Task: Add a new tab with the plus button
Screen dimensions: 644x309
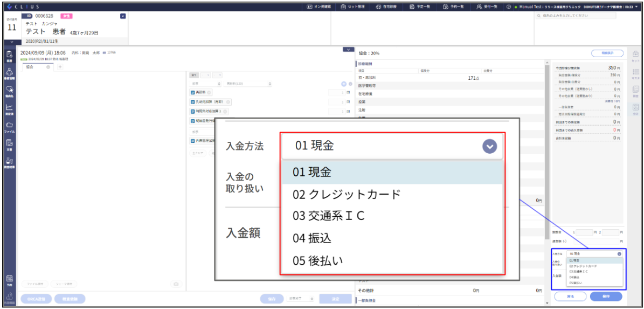Action: 60,67
